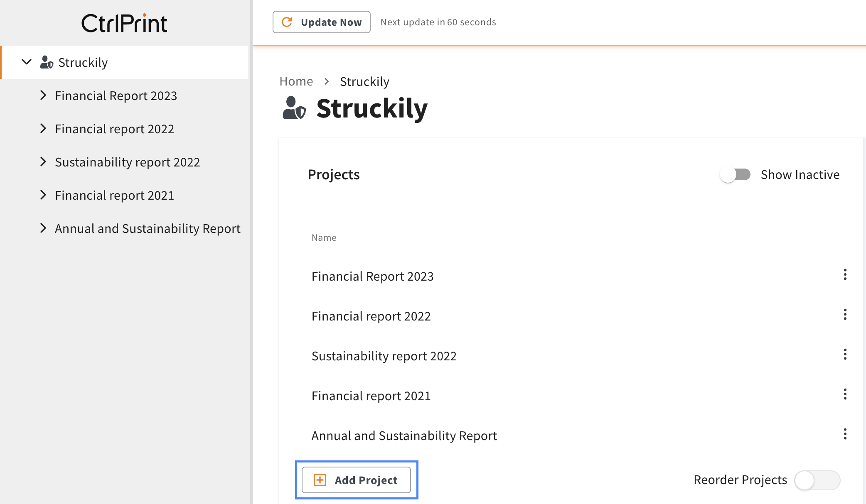Expand Annual and Sustainability Report in sidebar

click(x=43, y=228)
